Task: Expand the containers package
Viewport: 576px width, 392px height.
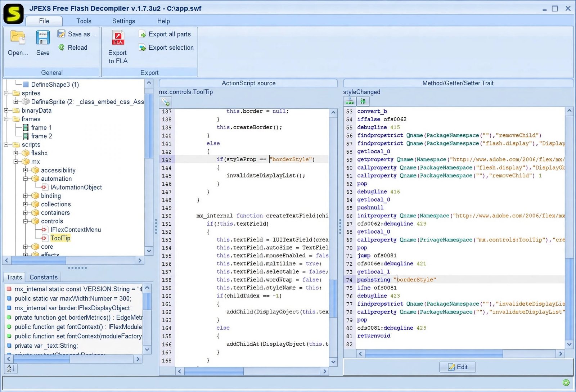Action: click(x=26, y=213)
